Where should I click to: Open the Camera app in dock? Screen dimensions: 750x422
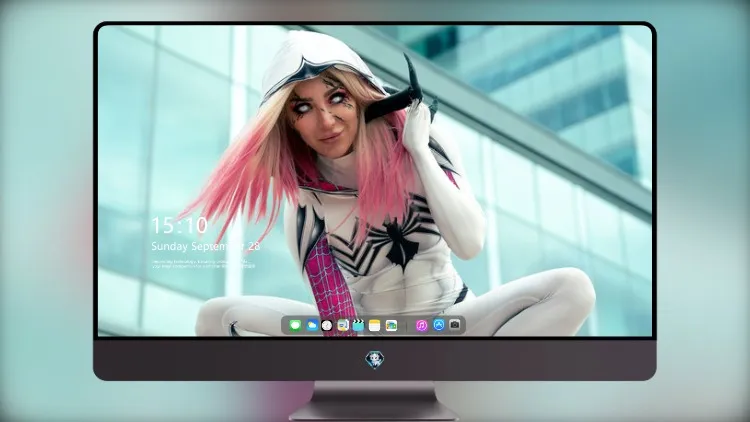point(455,325)
